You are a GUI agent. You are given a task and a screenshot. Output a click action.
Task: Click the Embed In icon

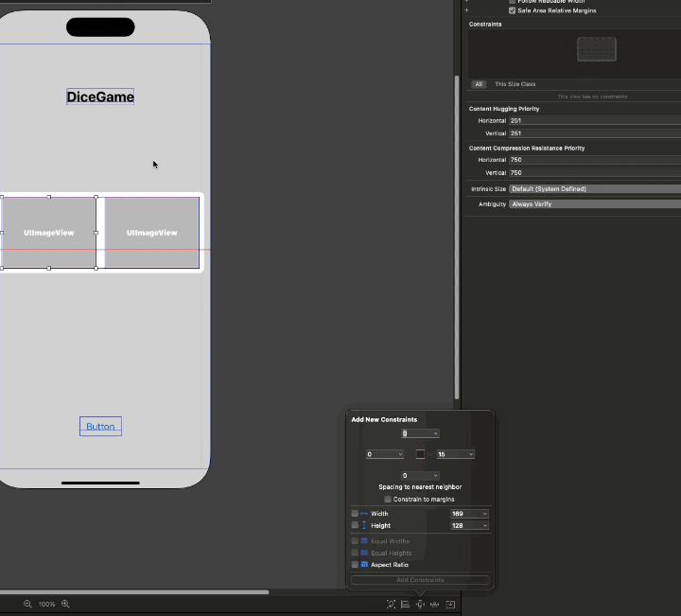point(450,605)
